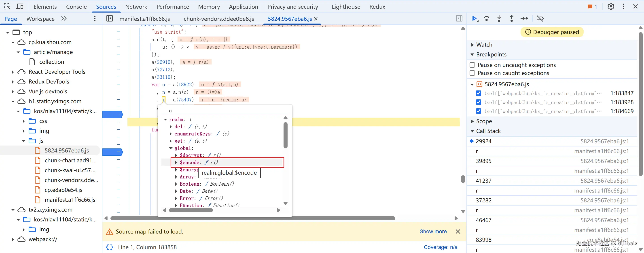Viewport: 644px width, 253px height.
Task: Toggle the inspect element picker
Action: pos(7,6)
